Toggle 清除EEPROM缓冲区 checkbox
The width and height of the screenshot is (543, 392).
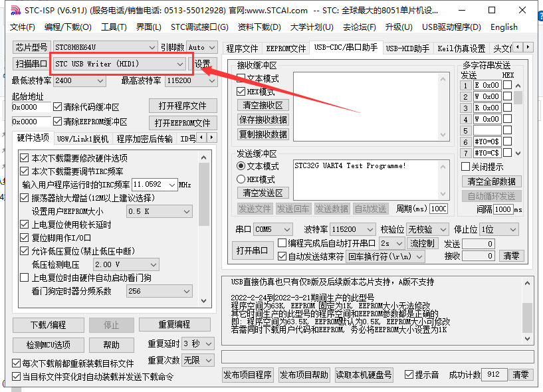(x=57, y=122)
